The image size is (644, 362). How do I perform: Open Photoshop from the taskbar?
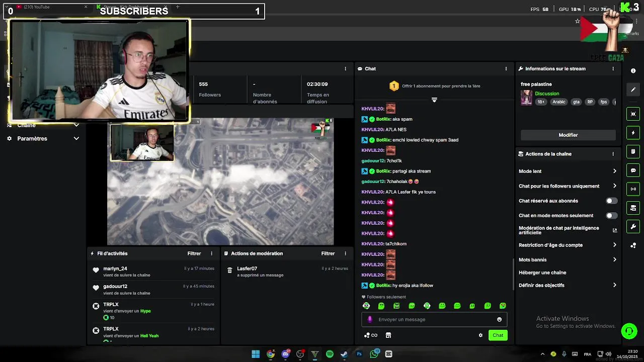(x=359, y=354)
